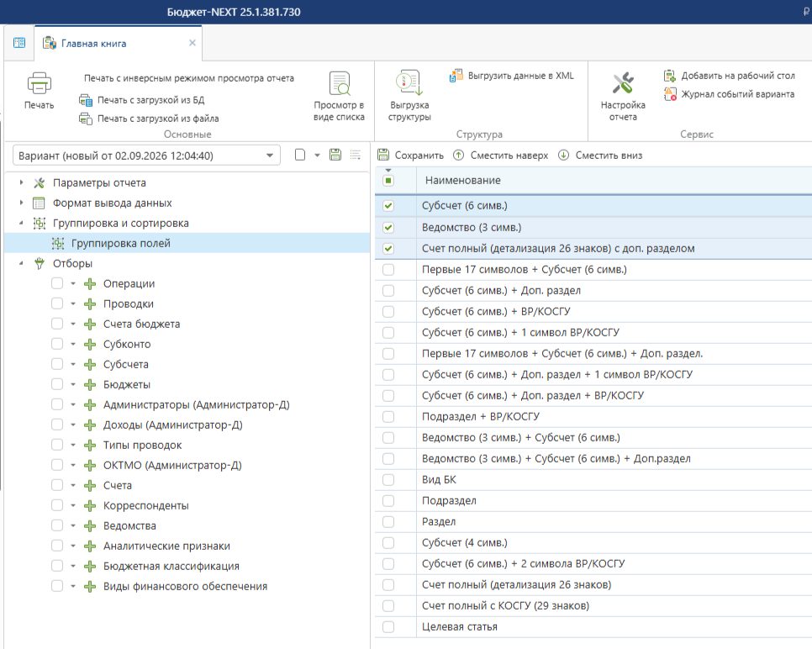Open Просмотр в виде списка view
The image size is (812, 649).
[x=340, y=97]
